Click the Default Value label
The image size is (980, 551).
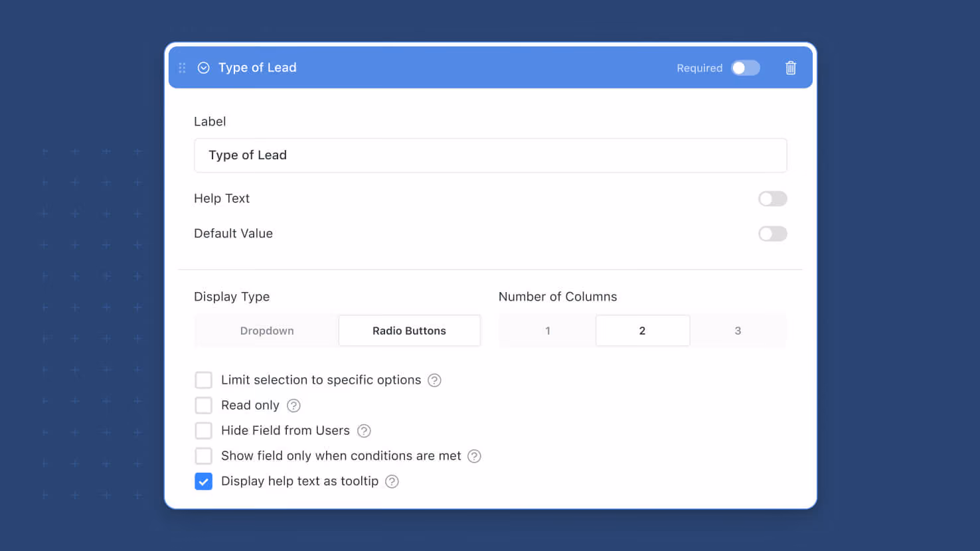coord(233,234)
